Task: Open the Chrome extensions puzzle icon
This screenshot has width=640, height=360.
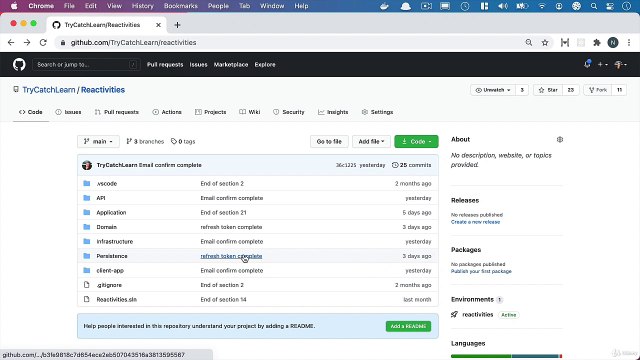Action: (x=597, y=42)
